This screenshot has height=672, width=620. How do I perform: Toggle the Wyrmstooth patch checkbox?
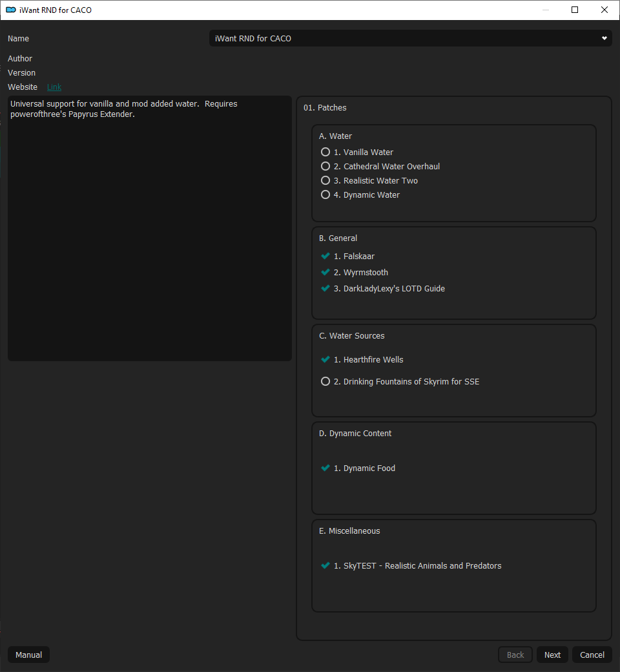coord(325,272)
